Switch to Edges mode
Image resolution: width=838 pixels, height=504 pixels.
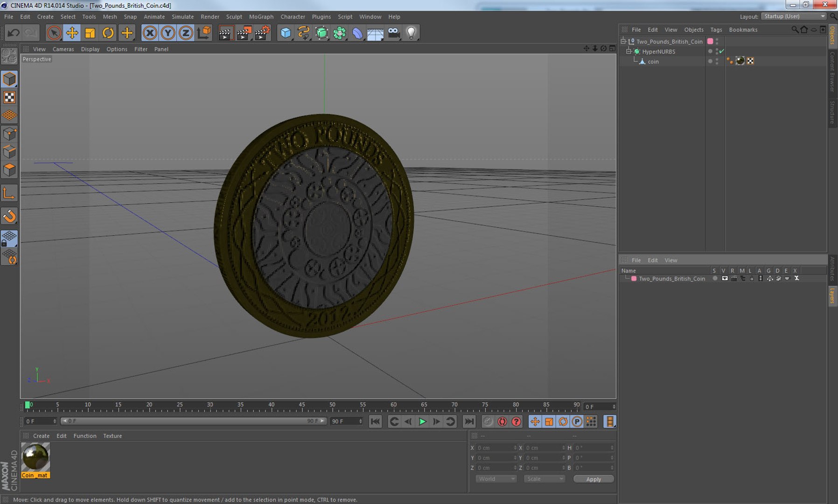[x=9, y=152]
